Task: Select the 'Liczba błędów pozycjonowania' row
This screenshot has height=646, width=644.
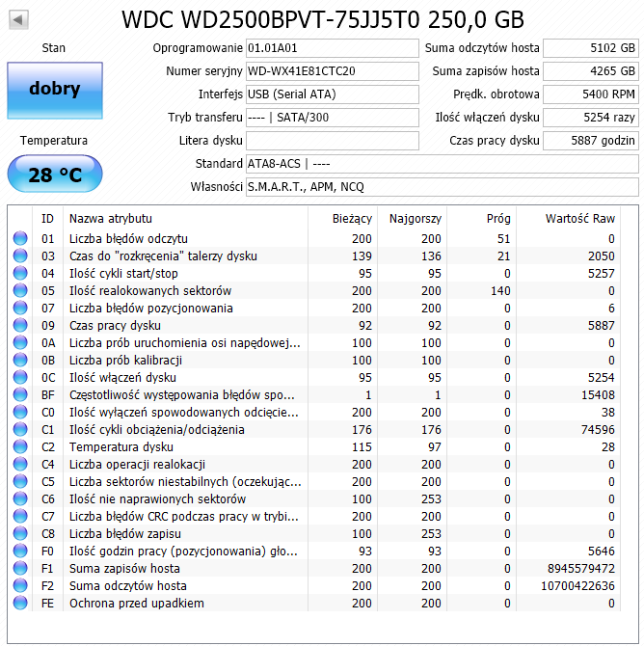Action: click(x=314, y=308)
